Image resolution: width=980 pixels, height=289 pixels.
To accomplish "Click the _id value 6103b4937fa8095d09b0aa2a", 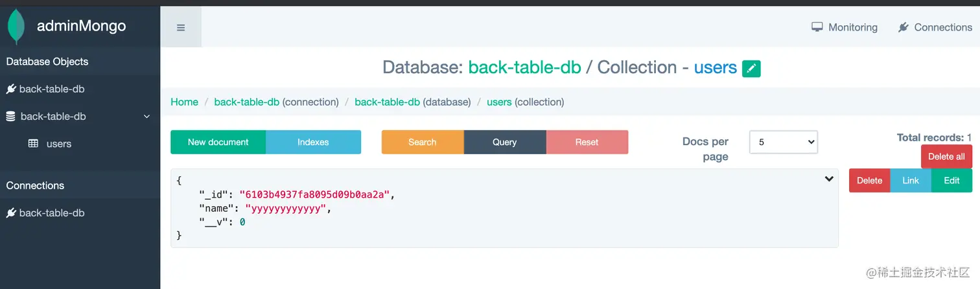I will point(314,194).
